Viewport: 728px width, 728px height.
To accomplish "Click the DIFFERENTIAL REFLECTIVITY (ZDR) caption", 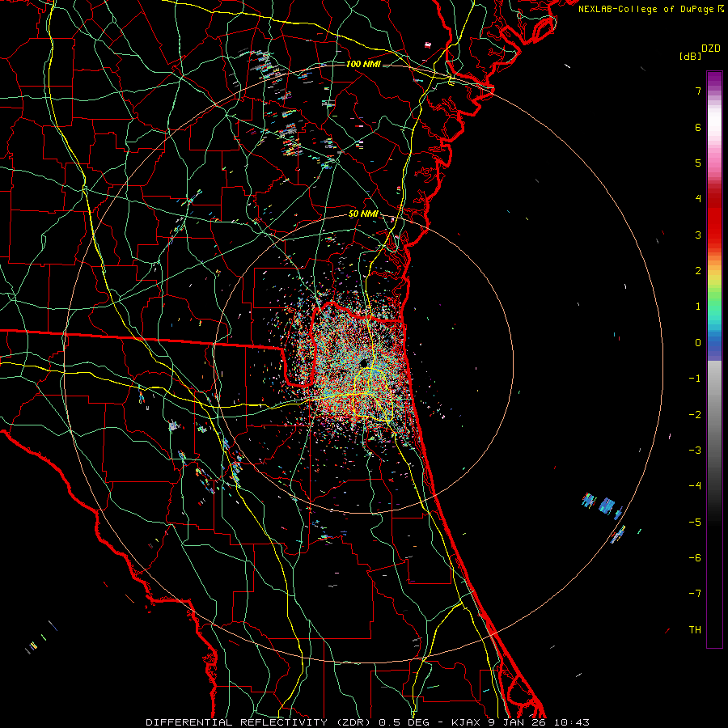I will (260, 722).
